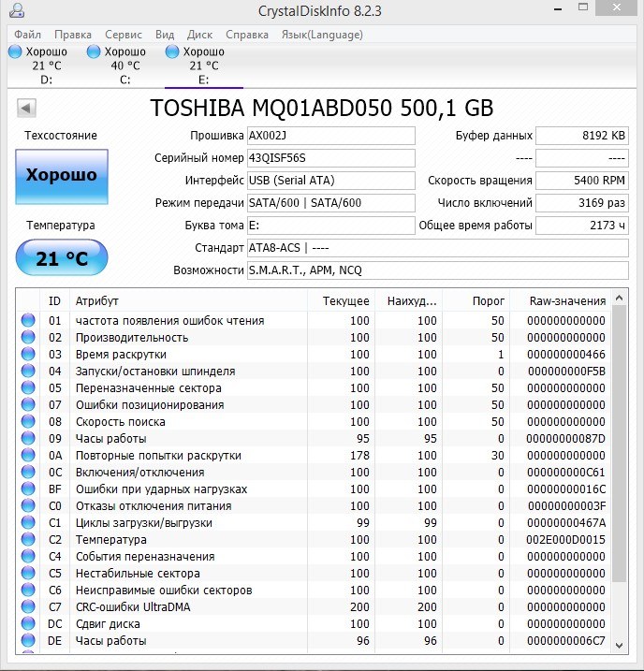Click status orb for Отказы отключения питания

point(28,505)
